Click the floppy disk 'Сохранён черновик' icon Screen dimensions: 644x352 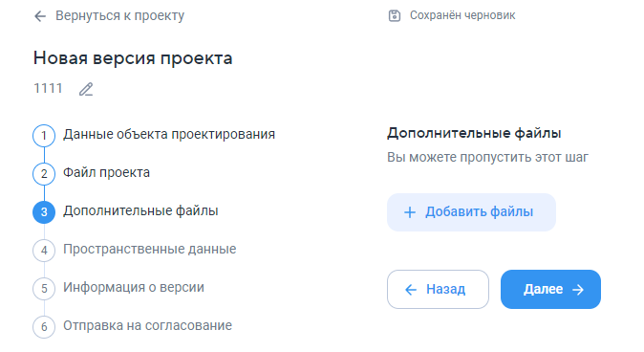[x=395, y=15]
